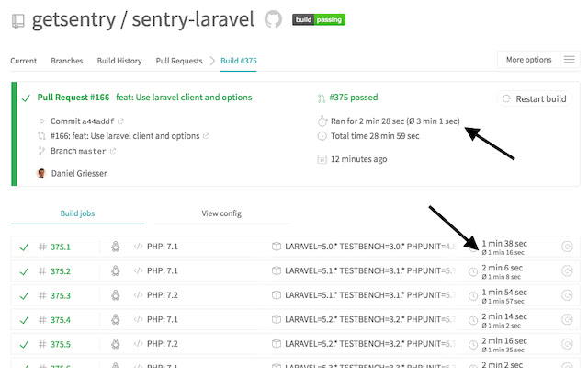
Task: Click the Linux icon in job 375.1 row
Action: pyautogui.click(x=116, y=247)
